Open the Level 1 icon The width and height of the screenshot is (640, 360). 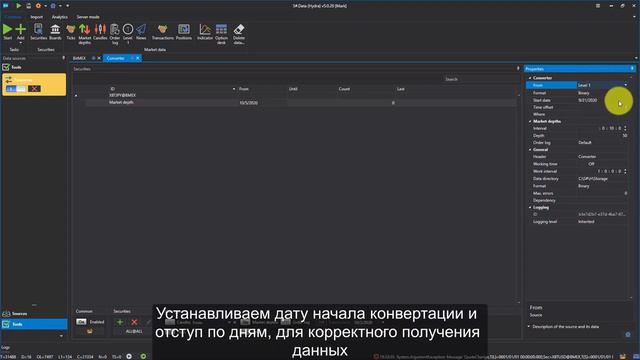[x=128, y=29]
